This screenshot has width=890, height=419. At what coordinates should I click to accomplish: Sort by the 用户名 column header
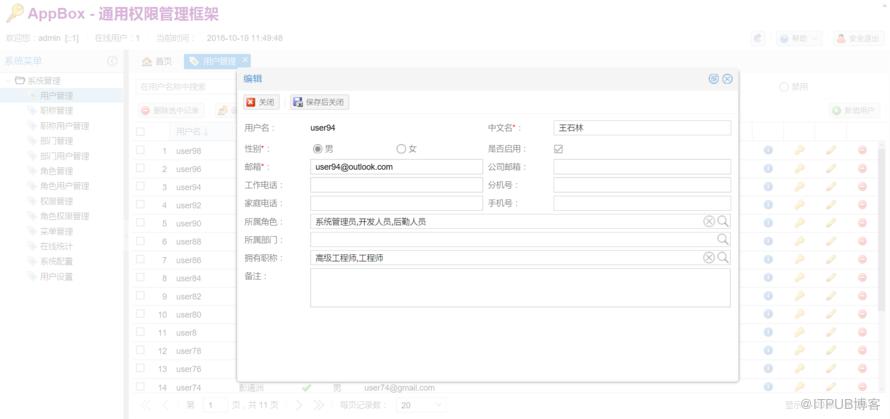coord(191,132)
